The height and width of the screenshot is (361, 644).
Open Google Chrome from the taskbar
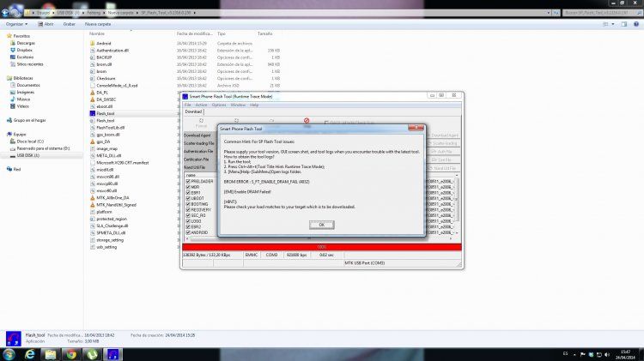[x=71, y=354]
